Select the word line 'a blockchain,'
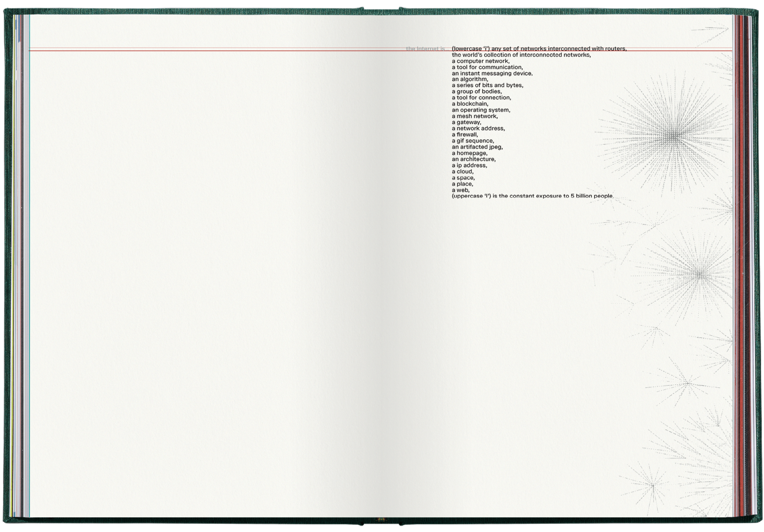The width and height of the screenshot is (764, 532). point(470,104)
